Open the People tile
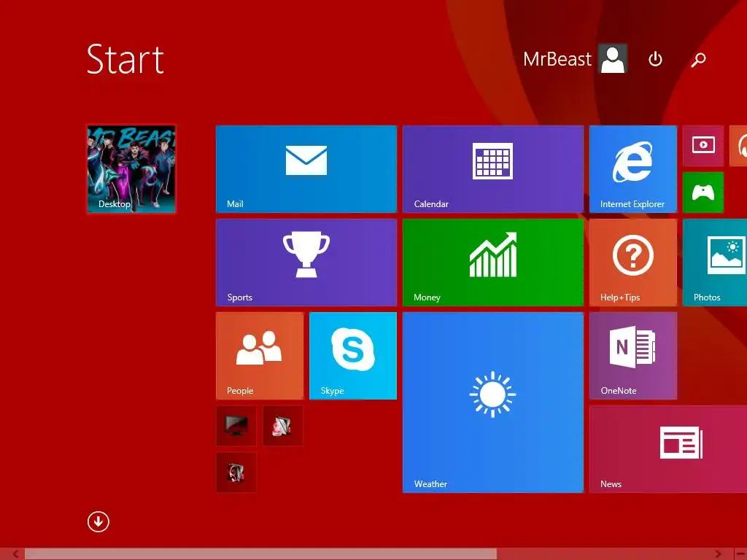 point(260,356)
